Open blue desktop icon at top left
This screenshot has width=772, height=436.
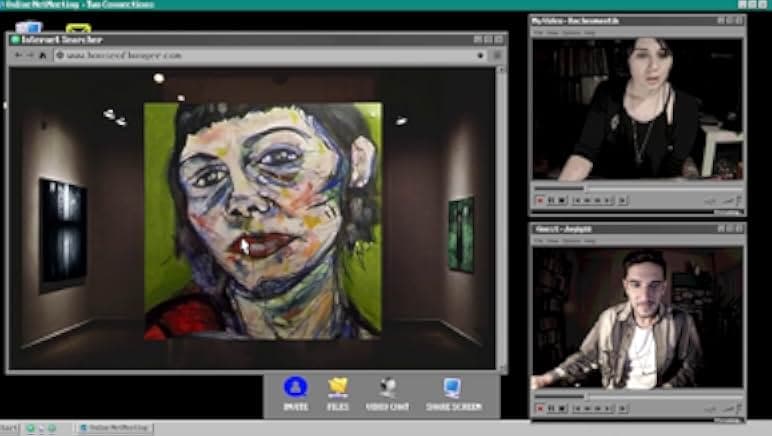28,27
